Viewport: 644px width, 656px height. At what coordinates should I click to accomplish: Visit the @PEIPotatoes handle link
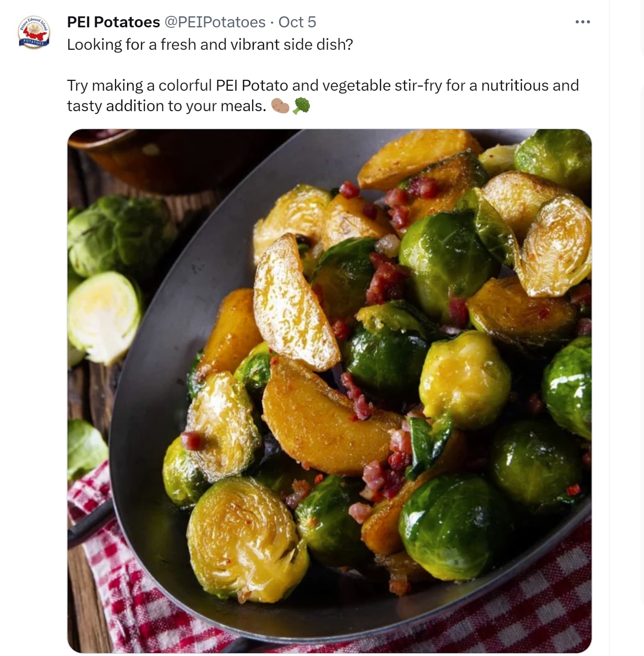(215, 22)
